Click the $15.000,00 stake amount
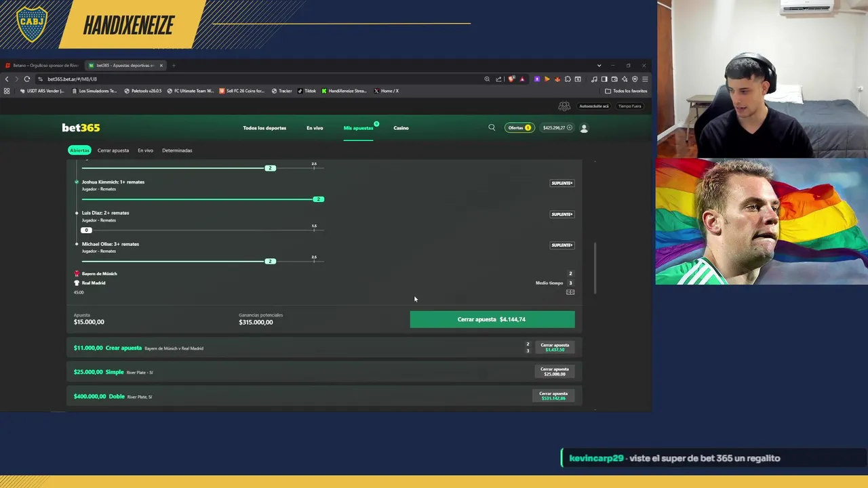The height and width of the screenshot is (488, 868). (89, 323)
